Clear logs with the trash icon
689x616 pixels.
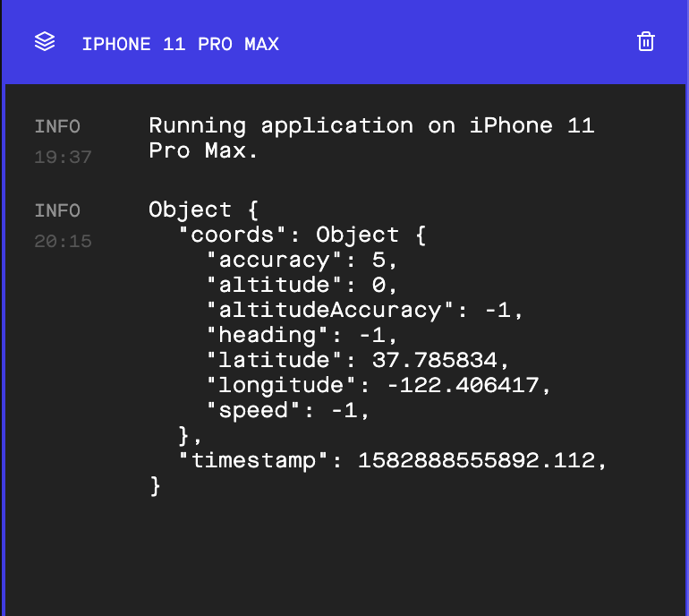click(645, 42)
